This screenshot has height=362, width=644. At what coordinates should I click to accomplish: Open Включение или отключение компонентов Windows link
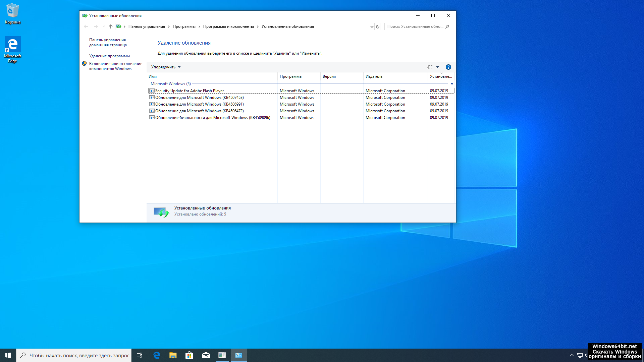click(115, 66)
